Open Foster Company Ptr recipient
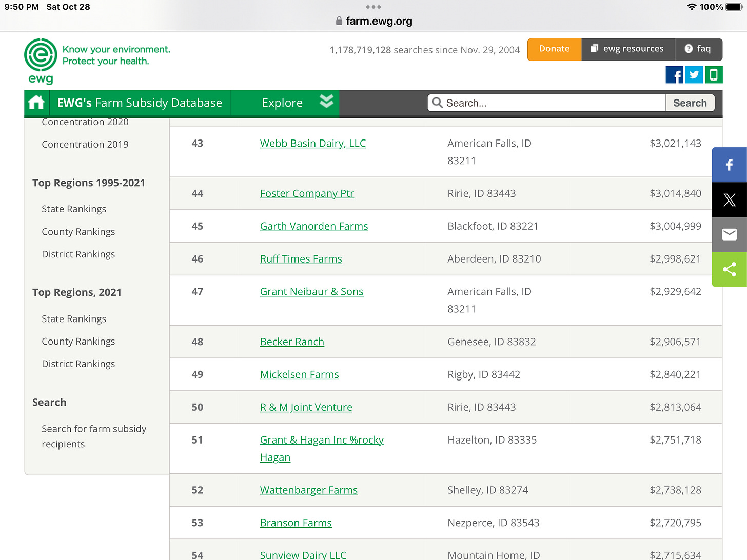The width and height of the screenshot is (747, 560). tap(307, 193)
